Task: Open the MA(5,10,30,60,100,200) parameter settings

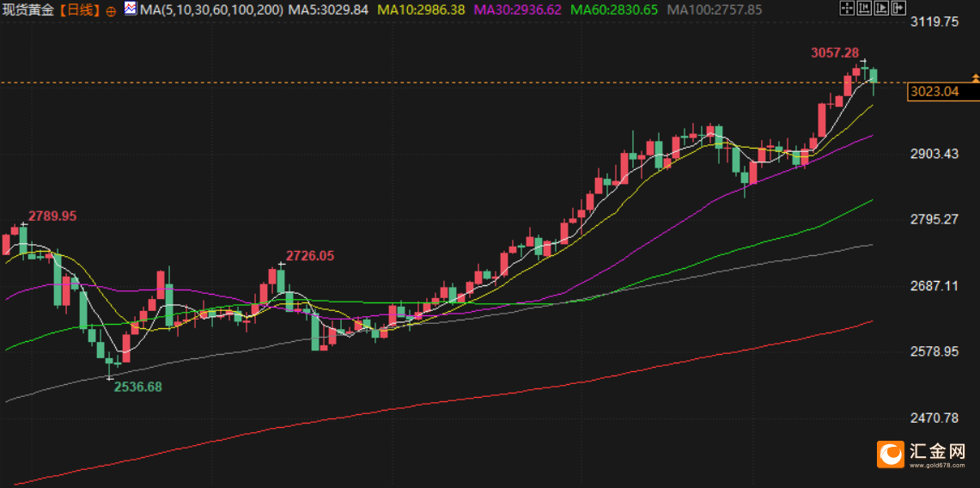Action: click(211, 9)
